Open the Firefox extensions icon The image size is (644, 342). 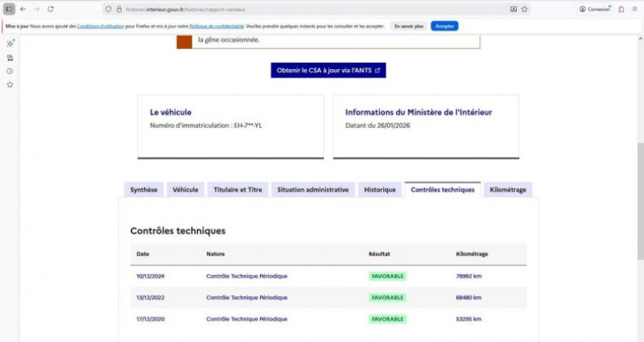click(621, 9)
